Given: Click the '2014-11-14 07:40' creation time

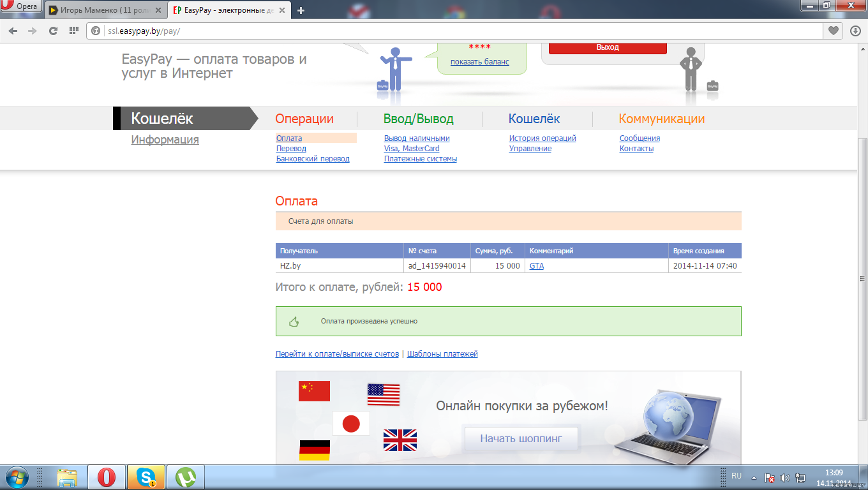Looking at the screenshot, I should coord(705,266).
